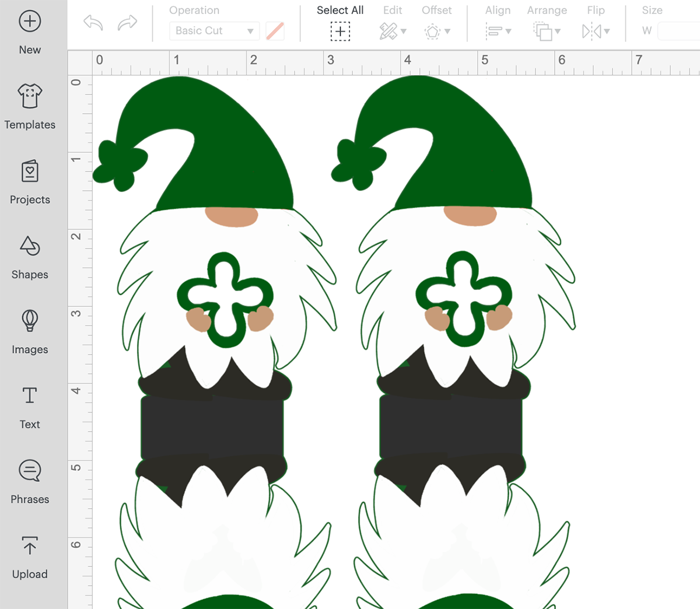Click the New project plus icon
Image resolution: width=700 pixels, height=609 pixels.
(x=30, y=22)
